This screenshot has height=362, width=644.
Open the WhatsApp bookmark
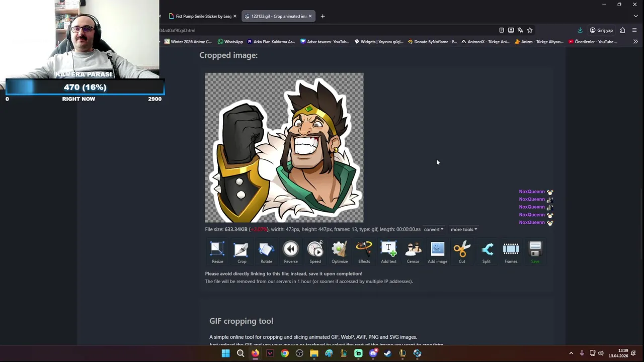point(230,42)
